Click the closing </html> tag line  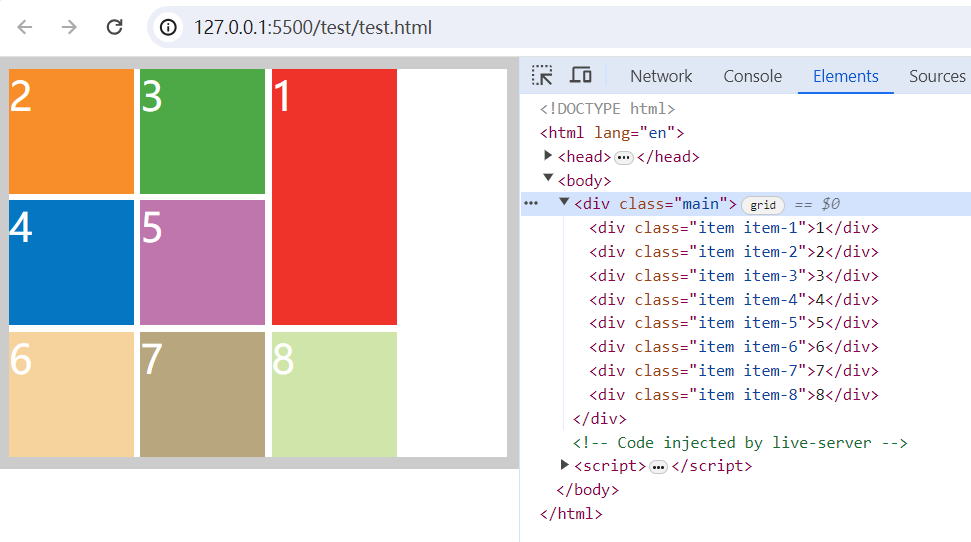(x=571, y=514)
